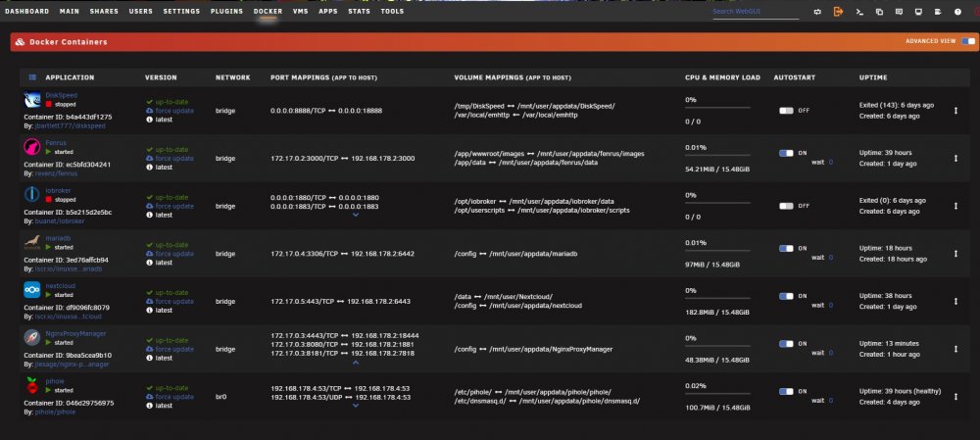Image resolution: width=980 pixels, height=440 pixels.
Task: Click the reorder arrow for iobroker row
Action: (x=955, y=206)
